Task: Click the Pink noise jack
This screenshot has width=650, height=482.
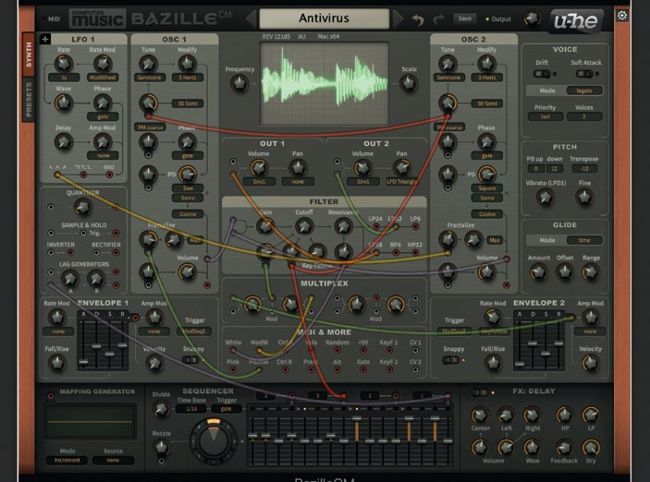Action: click(233, 370)
